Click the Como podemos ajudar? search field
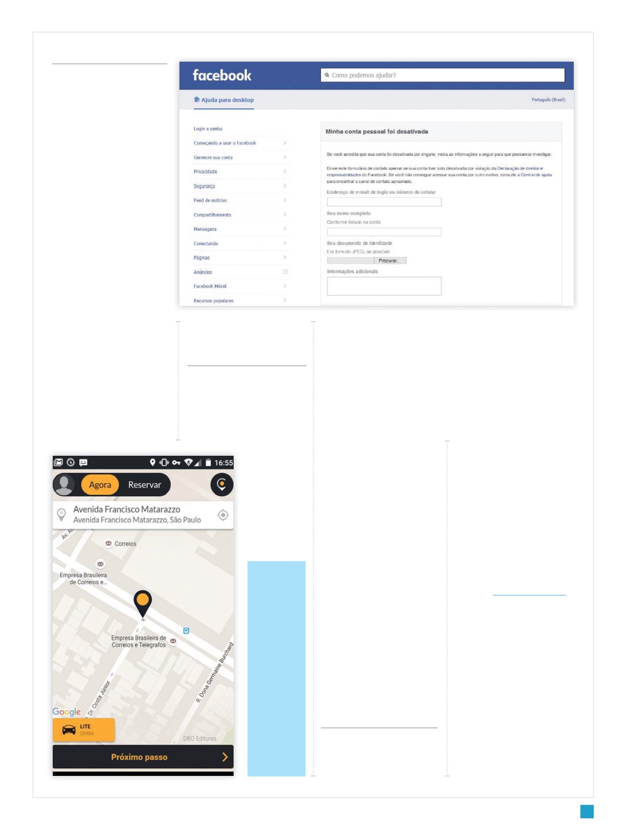This screenshot has height=840, width=626. [443, 75]
